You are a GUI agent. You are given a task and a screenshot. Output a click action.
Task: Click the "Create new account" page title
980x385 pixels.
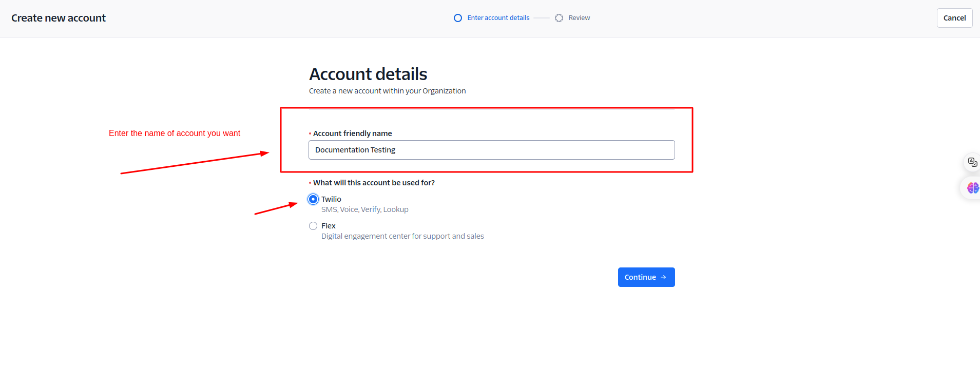click(58, 17)
